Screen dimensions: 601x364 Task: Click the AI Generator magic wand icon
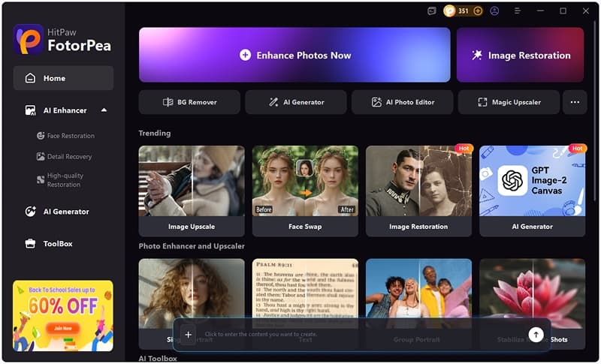(273, 102)
